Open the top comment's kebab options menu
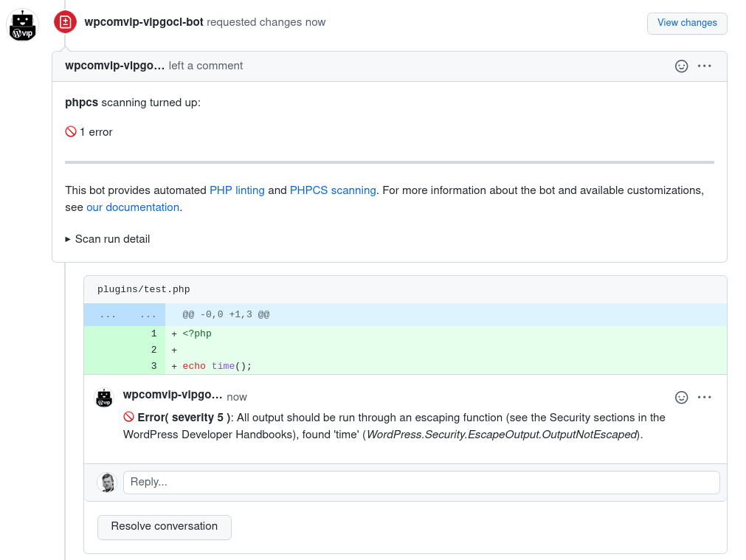The height and width of the screenshot is (560, 746). click(704, 66)
